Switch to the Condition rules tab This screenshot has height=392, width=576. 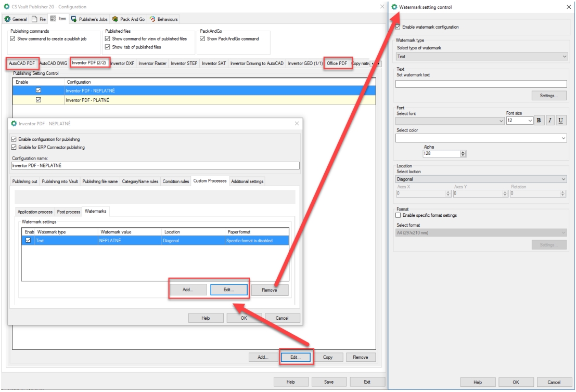[175, 181]
